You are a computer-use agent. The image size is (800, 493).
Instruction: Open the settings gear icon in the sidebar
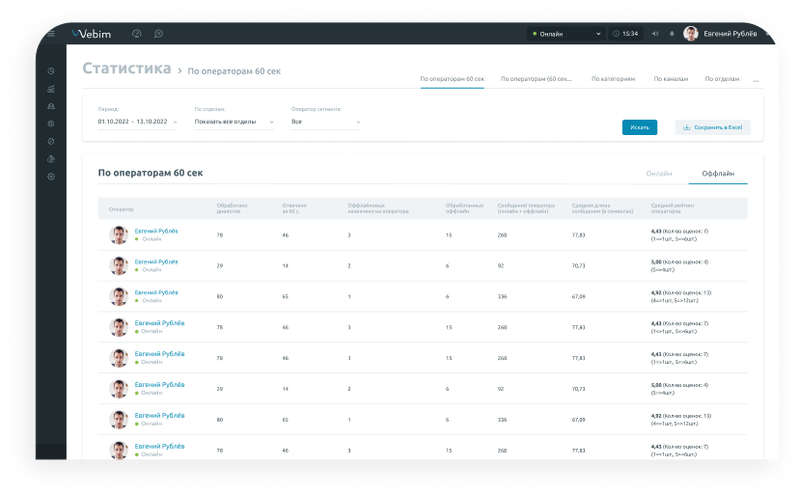point(51,177)
